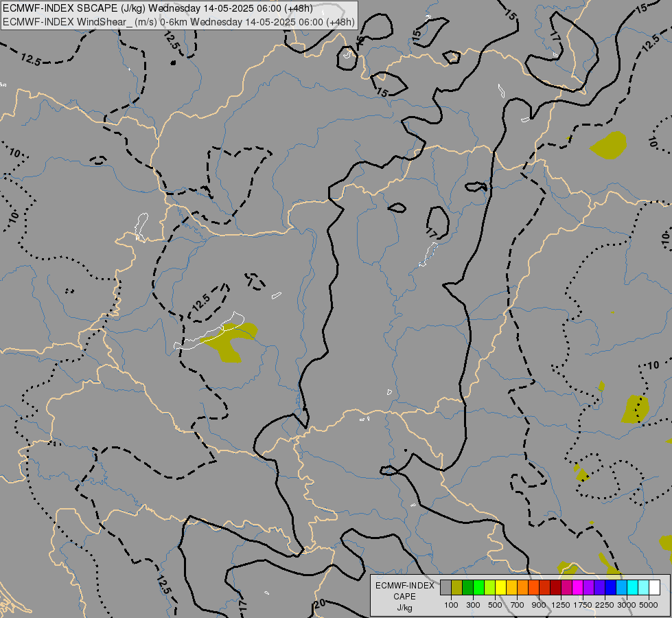Click the olive swatch in the CAPE legend
The height and width of the screenshot is (618, 672).
457,588
